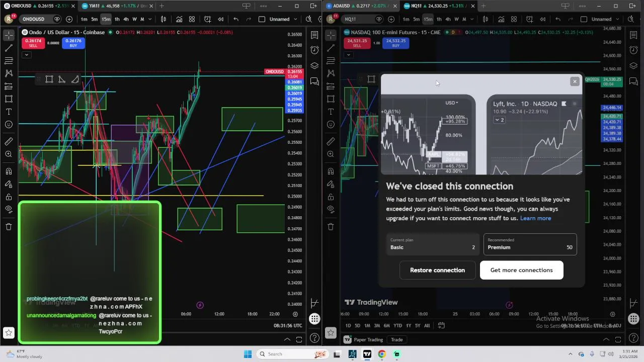Open Help Center question icon in right window

(x=633, y=338)
